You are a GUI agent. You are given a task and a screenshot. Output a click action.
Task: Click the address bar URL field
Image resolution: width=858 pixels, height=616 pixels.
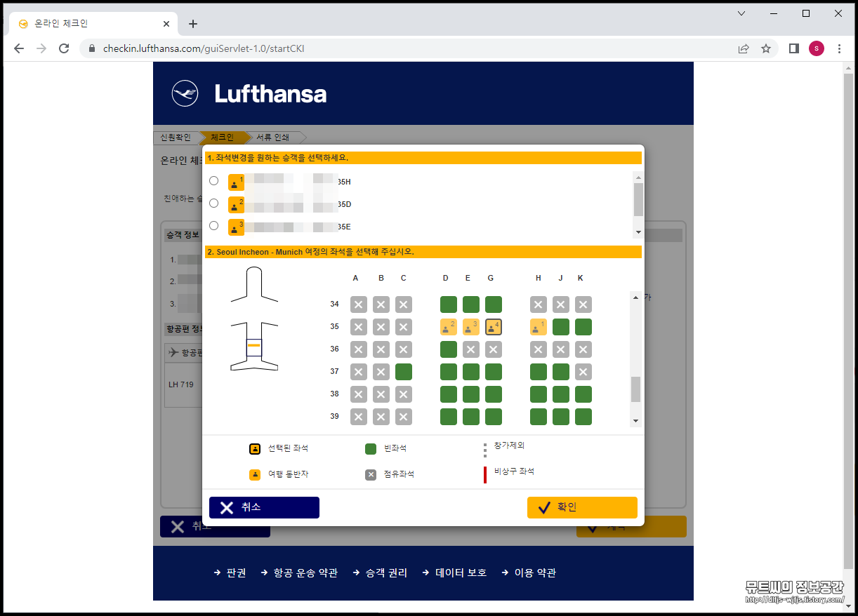point(407,48)
